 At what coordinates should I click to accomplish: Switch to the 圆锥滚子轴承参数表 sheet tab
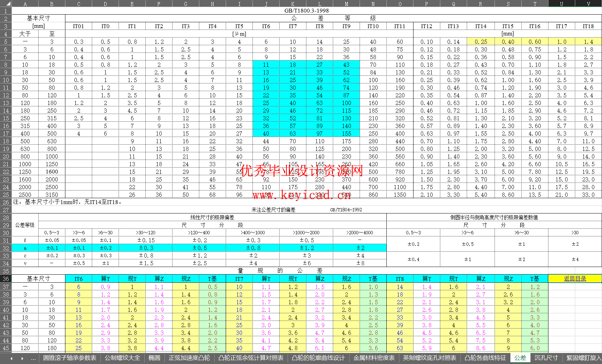[69, 358]
